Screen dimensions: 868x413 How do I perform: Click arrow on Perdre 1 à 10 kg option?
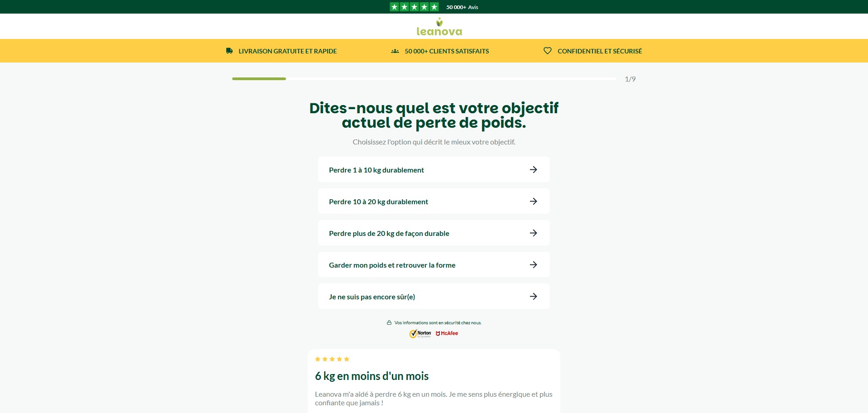[533, 169]
